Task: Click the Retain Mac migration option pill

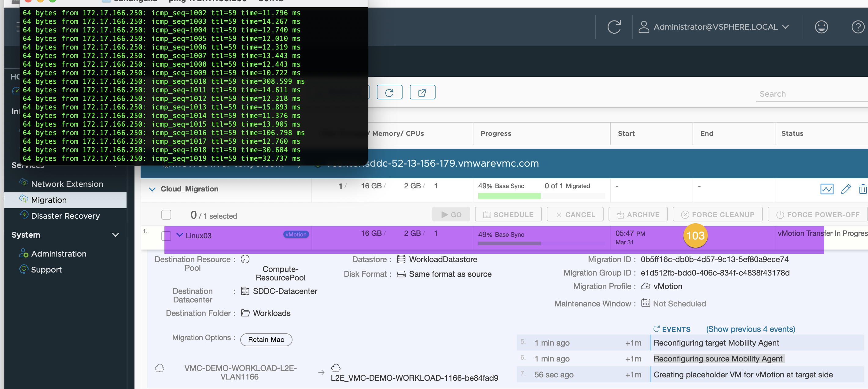Action: (x=266, y=339)
